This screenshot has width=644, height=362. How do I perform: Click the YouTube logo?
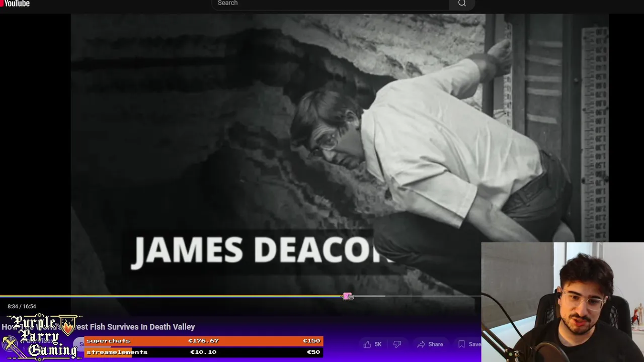(x=15, y=4)
